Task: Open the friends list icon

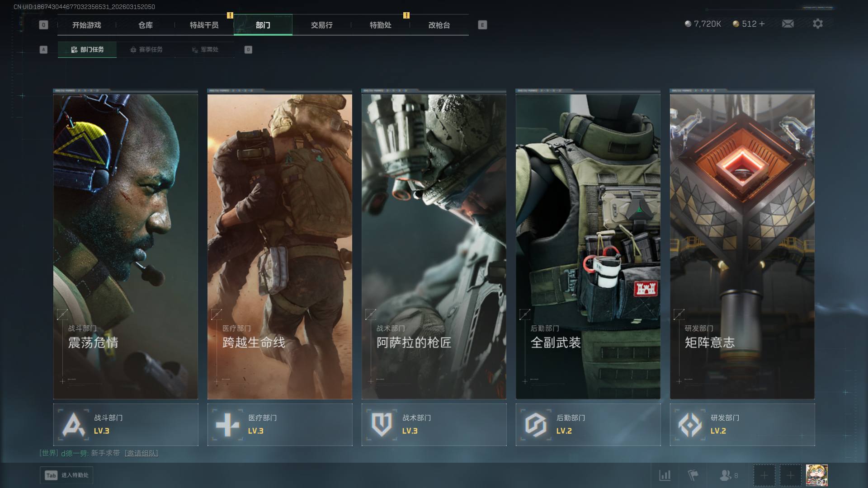Action: pos(726,475)
